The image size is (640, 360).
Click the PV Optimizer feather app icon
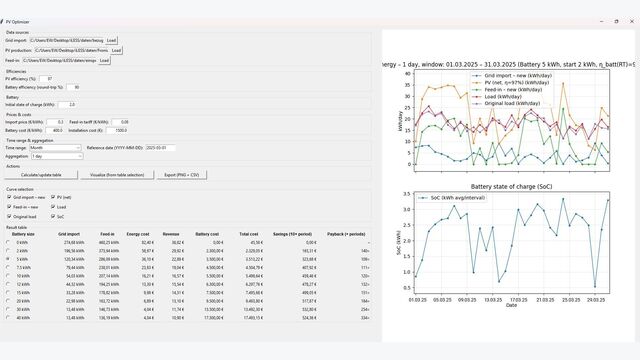tap(2, 22)
